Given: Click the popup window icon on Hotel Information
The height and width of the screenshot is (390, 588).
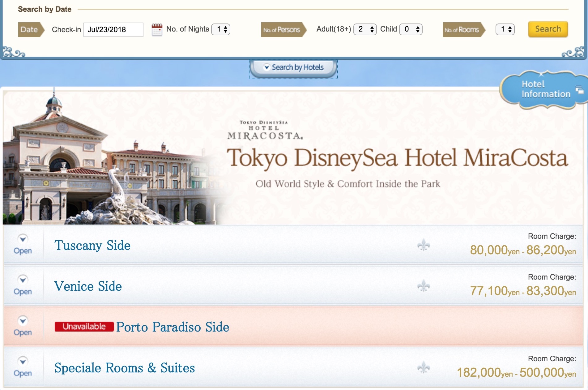Looking at the screenshot, I should (x=580, y=90).
